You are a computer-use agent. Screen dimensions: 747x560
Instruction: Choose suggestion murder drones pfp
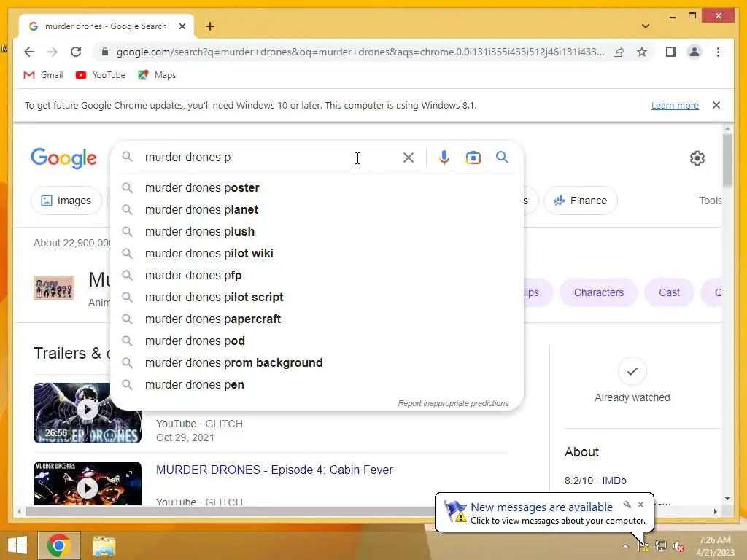click(x=317, y=275)
